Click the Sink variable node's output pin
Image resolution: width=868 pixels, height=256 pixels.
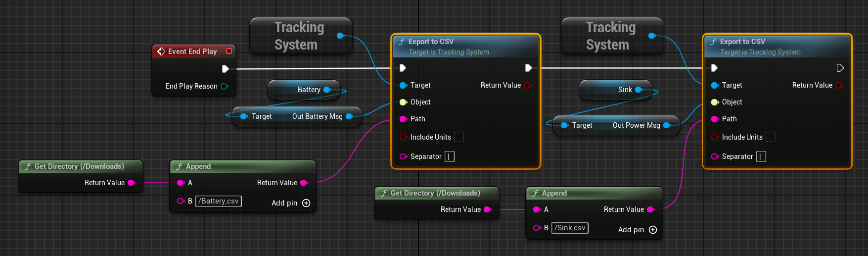638,90
